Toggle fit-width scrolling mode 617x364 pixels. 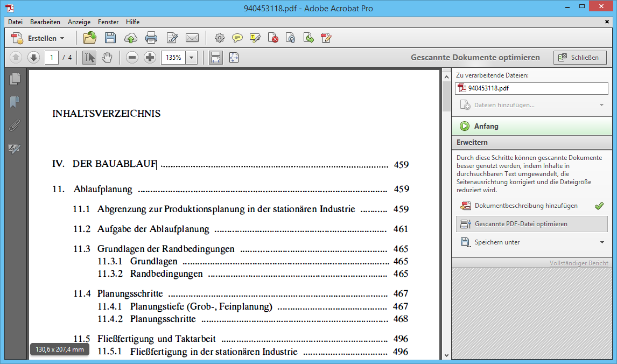click(x=215, y=57)
